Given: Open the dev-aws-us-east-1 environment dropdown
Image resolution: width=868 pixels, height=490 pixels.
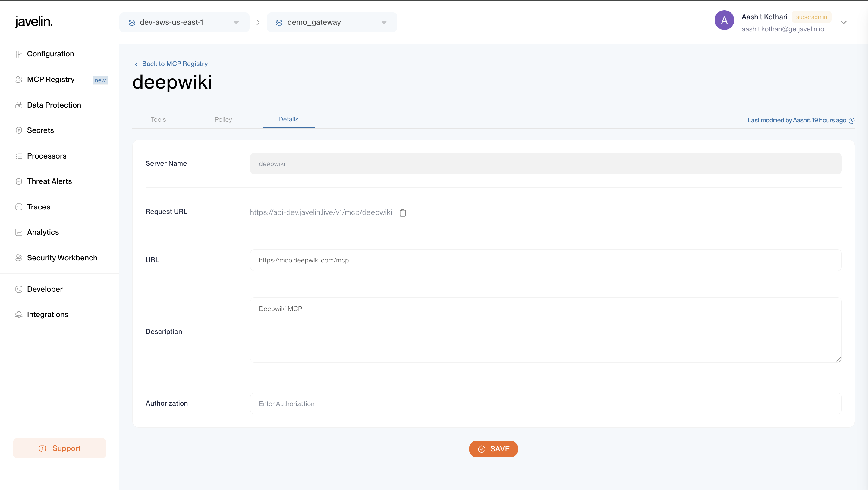Looking at the screenshot, I should tap(184, 22).
